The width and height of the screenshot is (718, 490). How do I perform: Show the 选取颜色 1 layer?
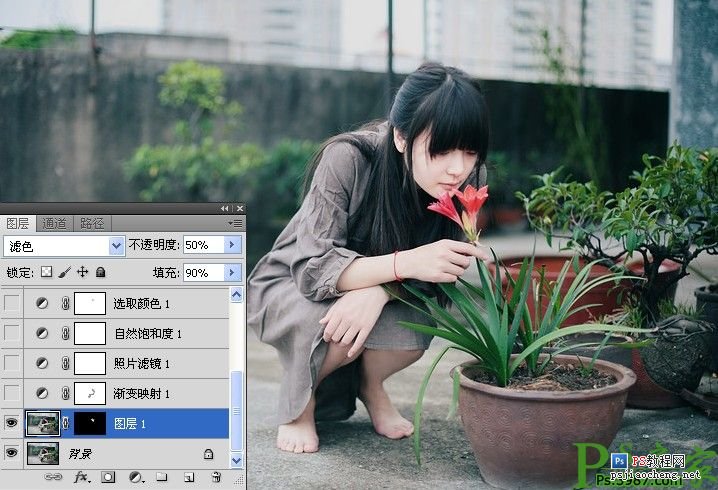[x=11, y=303]
